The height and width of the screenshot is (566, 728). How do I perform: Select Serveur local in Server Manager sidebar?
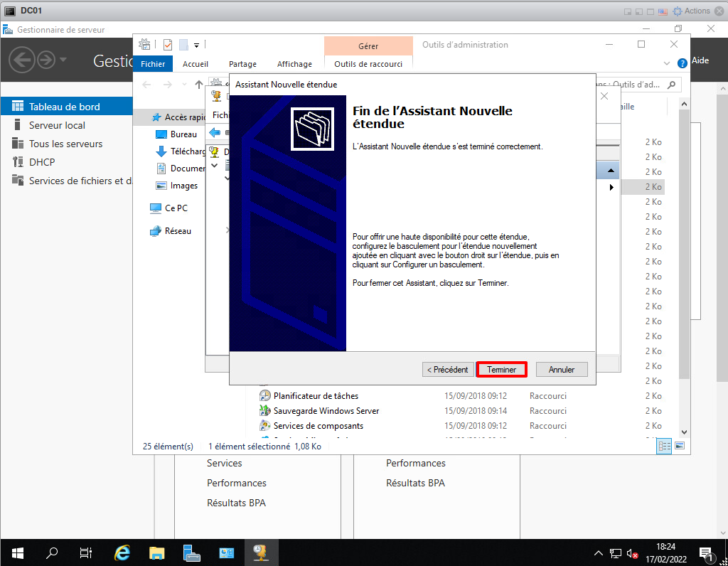click(57, 125)
